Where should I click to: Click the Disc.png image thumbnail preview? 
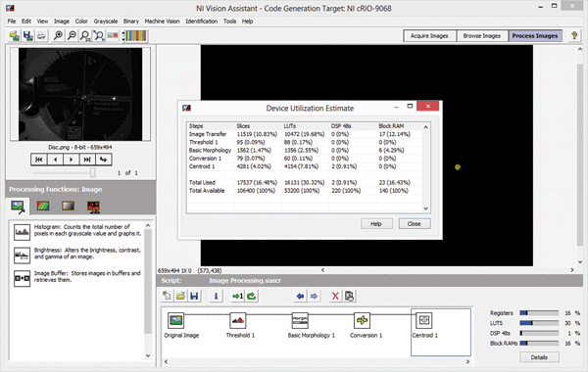80,94
